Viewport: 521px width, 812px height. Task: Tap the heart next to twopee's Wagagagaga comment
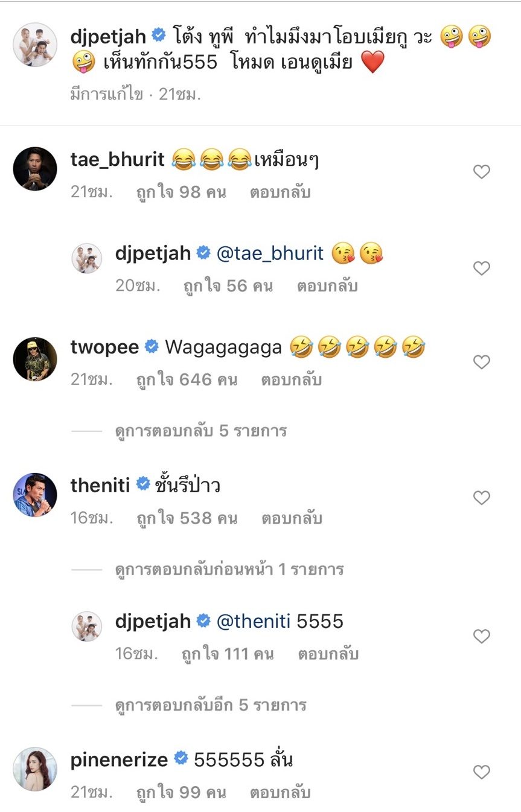coord(481,363)
